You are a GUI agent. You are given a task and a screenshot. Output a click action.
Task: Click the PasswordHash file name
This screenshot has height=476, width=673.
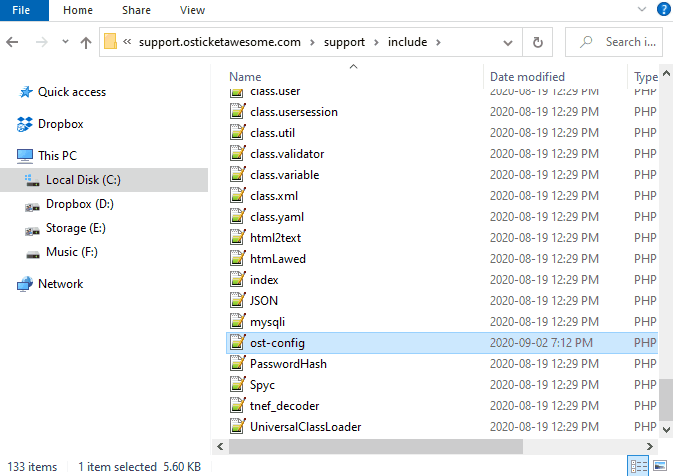288,364
